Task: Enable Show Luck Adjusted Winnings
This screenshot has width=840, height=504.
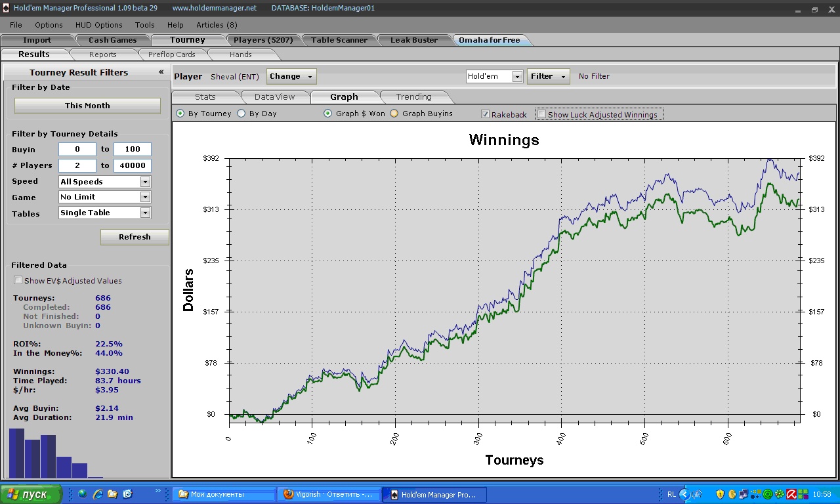Action: (x=542, y=114)
